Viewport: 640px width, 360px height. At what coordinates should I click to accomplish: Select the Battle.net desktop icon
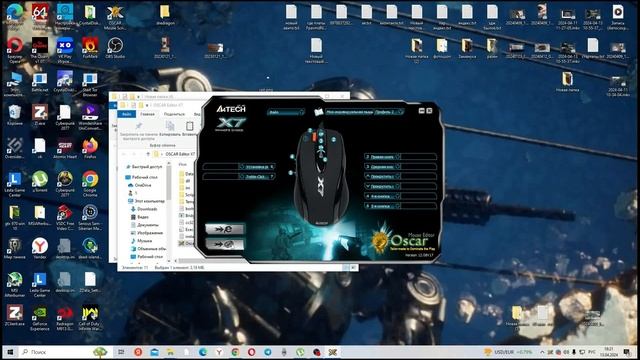click(x=40, y=82)
